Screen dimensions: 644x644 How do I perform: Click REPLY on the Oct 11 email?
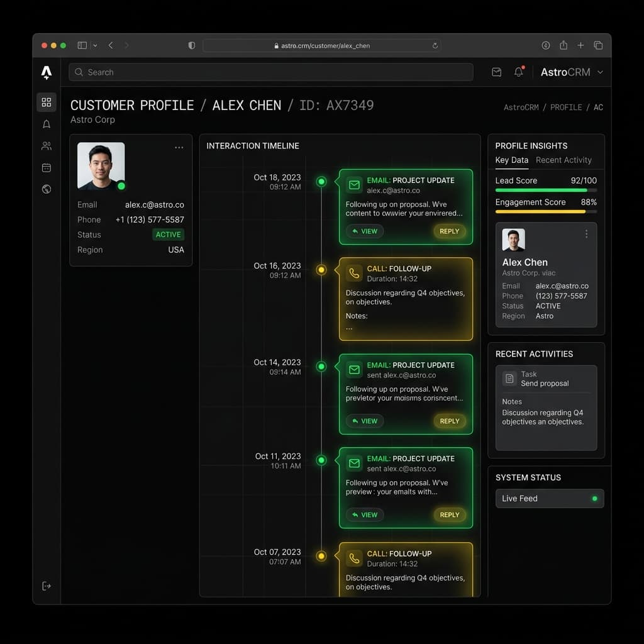click(x=449, y=514)
